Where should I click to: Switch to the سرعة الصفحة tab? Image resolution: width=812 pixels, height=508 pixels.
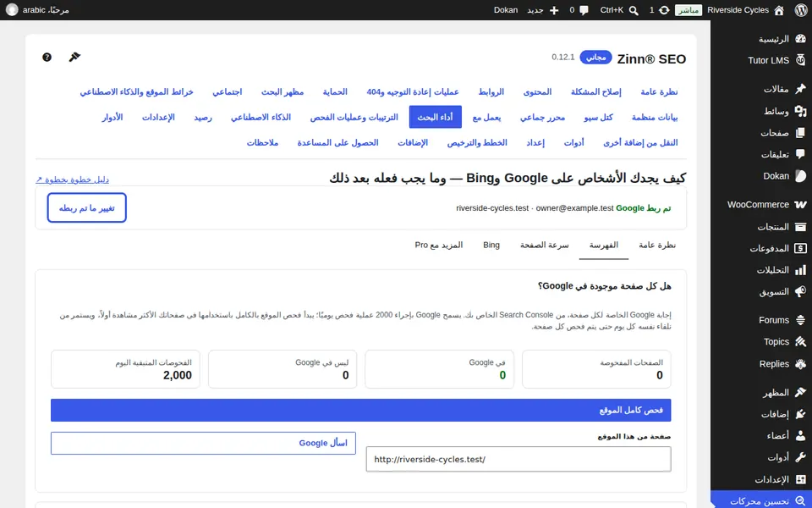click(x=544, y=246)
